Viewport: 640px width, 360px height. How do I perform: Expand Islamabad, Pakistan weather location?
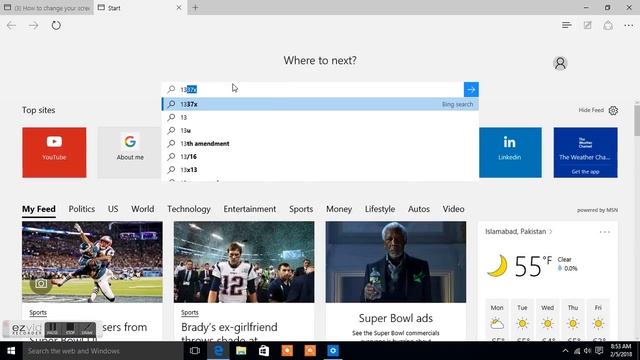[x=518, y=231]
